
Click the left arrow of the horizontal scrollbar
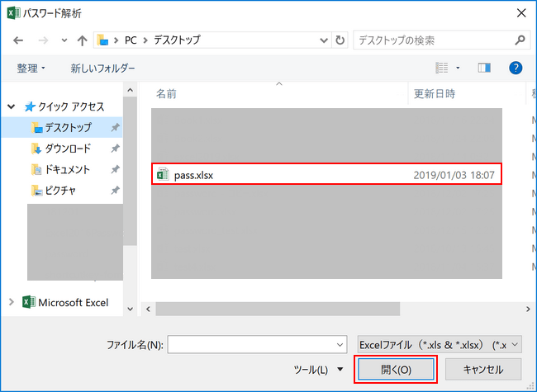click(148, 309)
